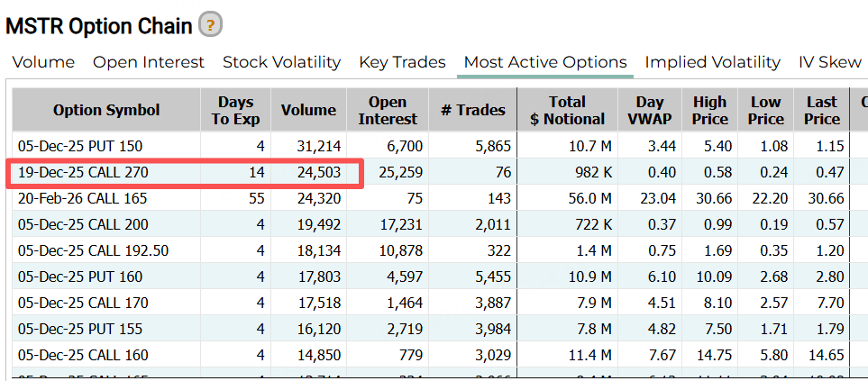Open the Implied Volatility tab
This screenshot has height=381, width=868.
[712, 62]
